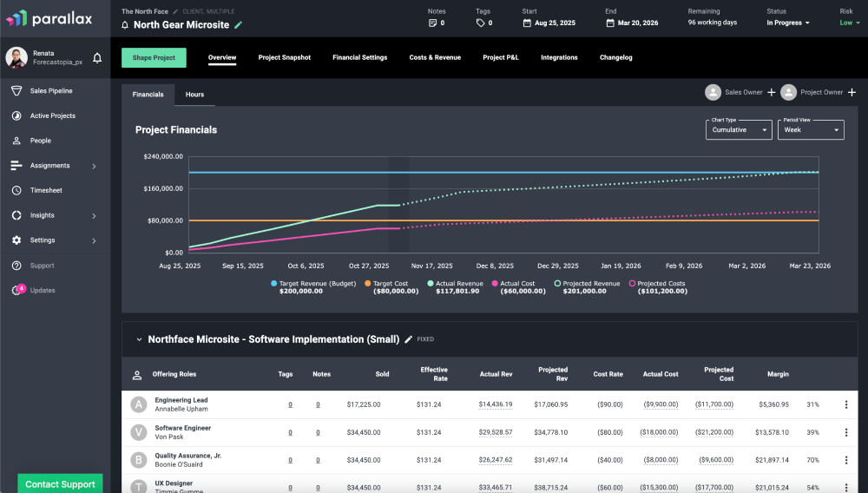Add a Sales Owner with plus icon
This screenshot has width=868, height=493.
click(x=771, y=92)
